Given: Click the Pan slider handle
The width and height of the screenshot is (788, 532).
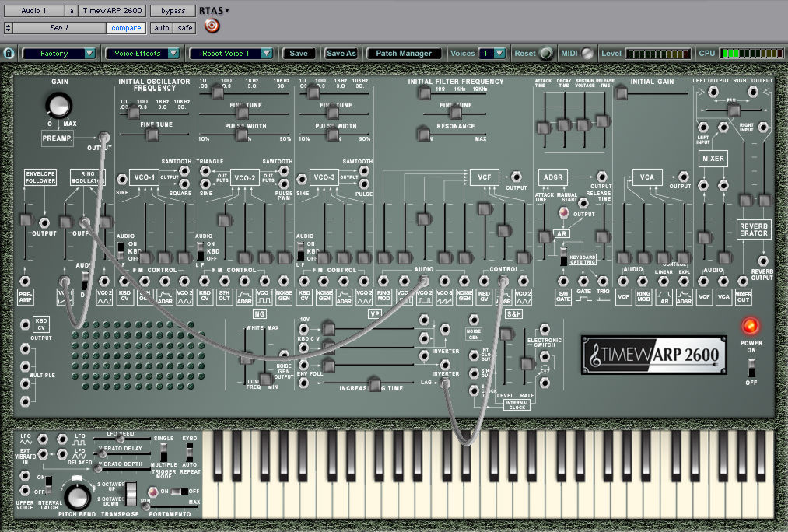Looking at the screenshot, I should tap(734, 110).
